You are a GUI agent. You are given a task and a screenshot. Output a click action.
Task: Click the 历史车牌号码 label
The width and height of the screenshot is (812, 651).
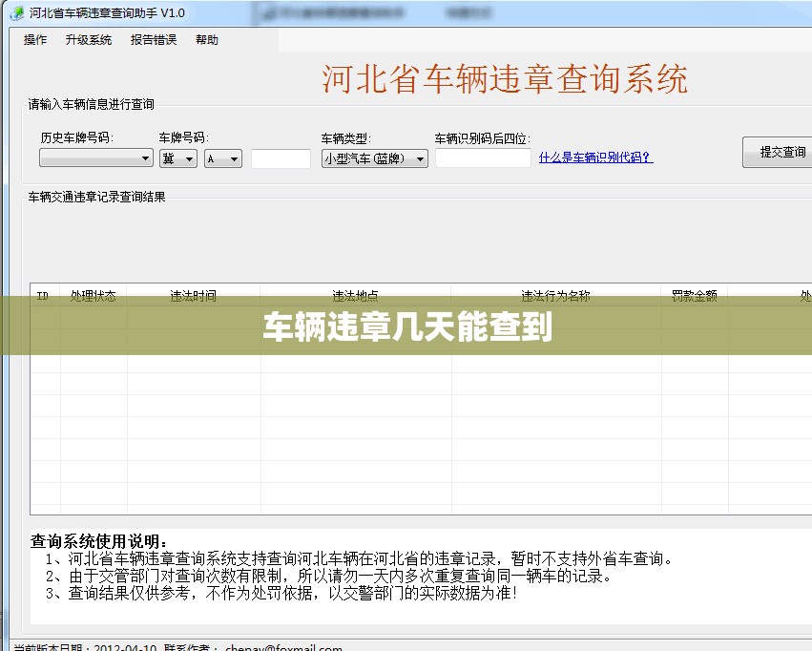click(76, 137)
